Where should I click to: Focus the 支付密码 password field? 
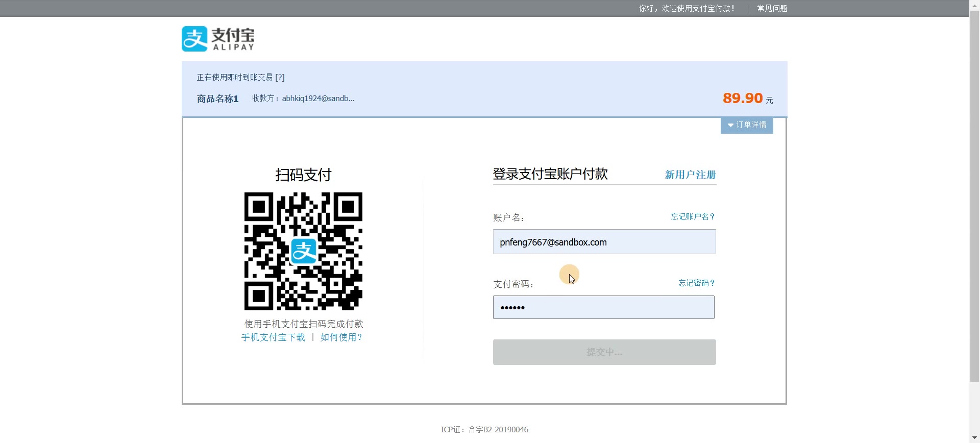pos(603,307)
